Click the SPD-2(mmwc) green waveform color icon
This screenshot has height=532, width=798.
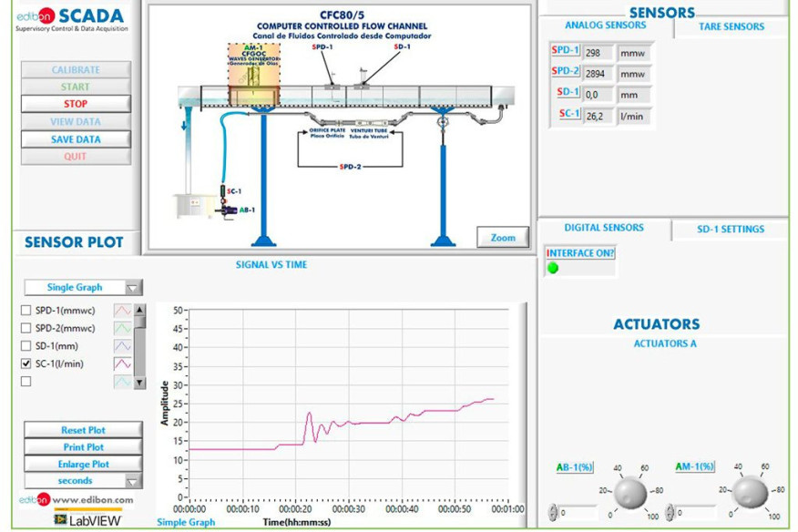(x=123, y=328)
